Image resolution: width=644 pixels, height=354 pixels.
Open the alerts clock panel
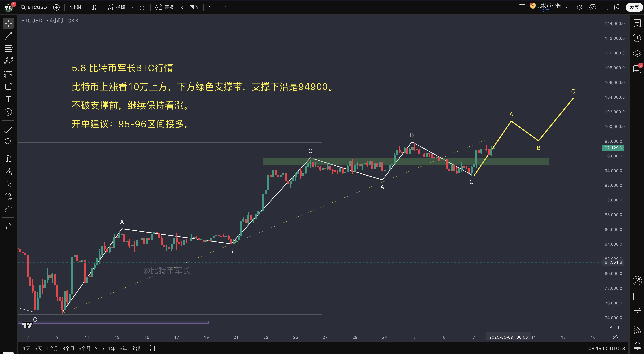tap(637, 38)
